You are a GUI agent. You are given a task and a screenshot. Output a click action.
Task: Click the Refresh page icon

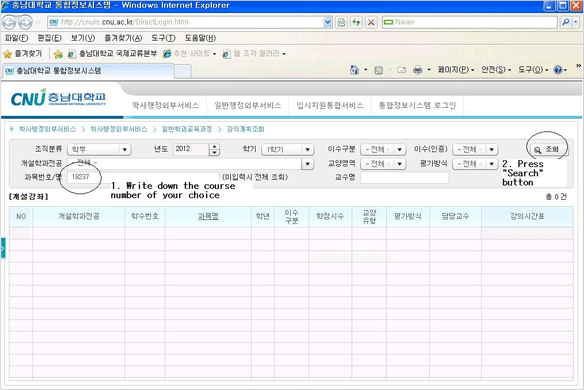pyautogui.click(x=356, y=22)
